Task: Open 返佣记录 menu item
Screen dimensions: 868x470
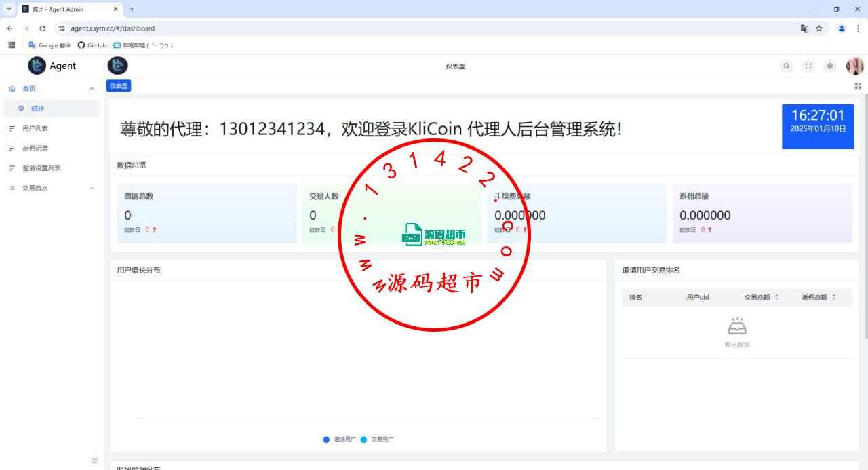Action: pyautogui.click(x=52, y=148)
